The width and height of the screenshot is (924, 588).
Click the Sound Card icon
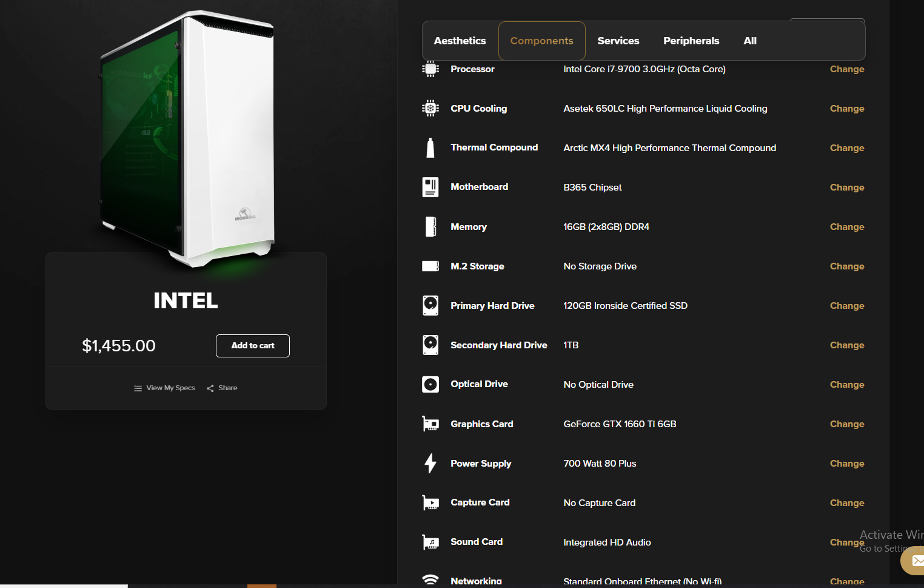430,542
